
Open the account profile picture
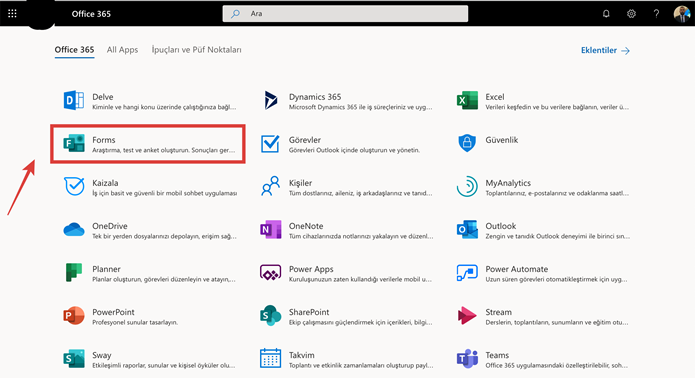pos(682,14)
